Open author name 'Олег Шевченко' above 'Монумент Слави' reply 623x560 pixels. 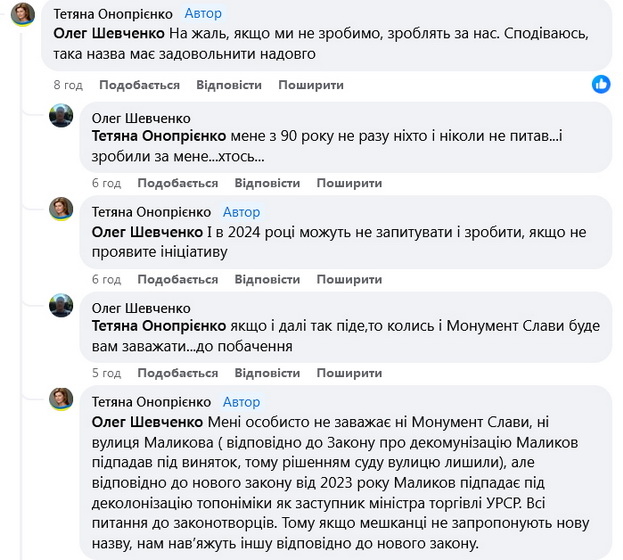point(141,308)
